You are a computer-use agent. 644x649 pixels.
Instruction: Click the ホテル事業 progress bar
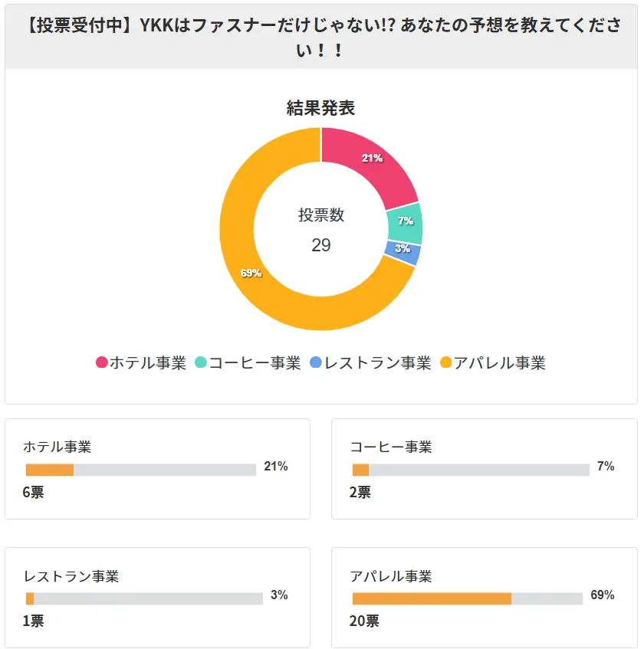[141, 470]
